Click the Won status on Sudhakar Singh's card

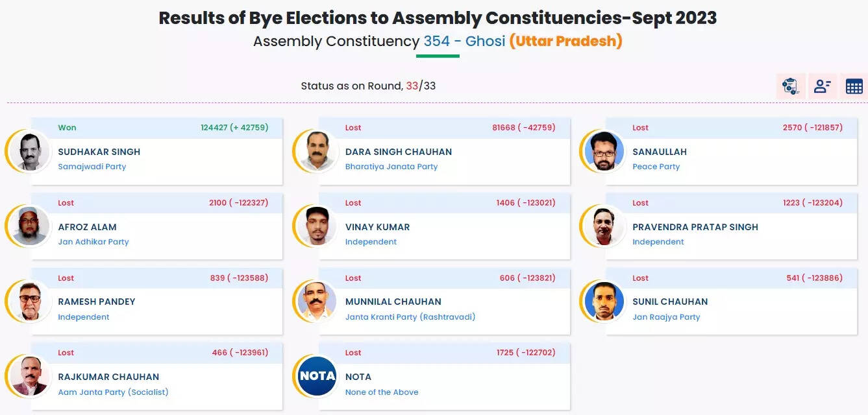(x=67, y=128)
